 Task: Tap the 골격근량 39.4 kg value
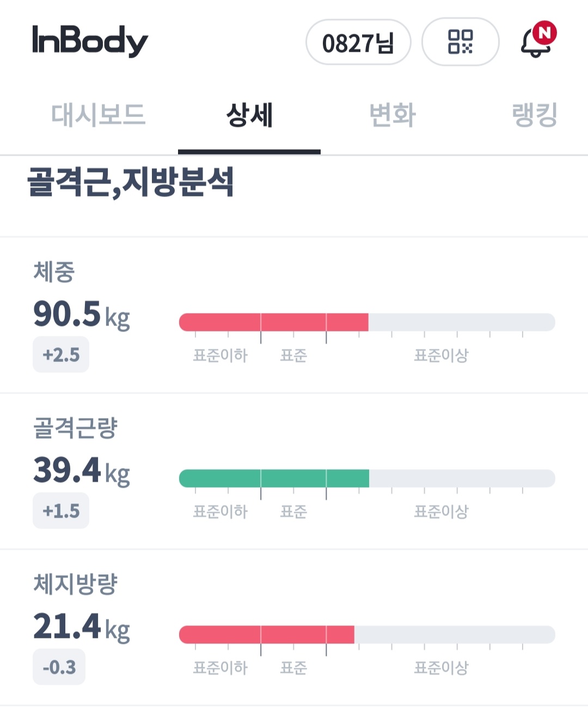82,470
